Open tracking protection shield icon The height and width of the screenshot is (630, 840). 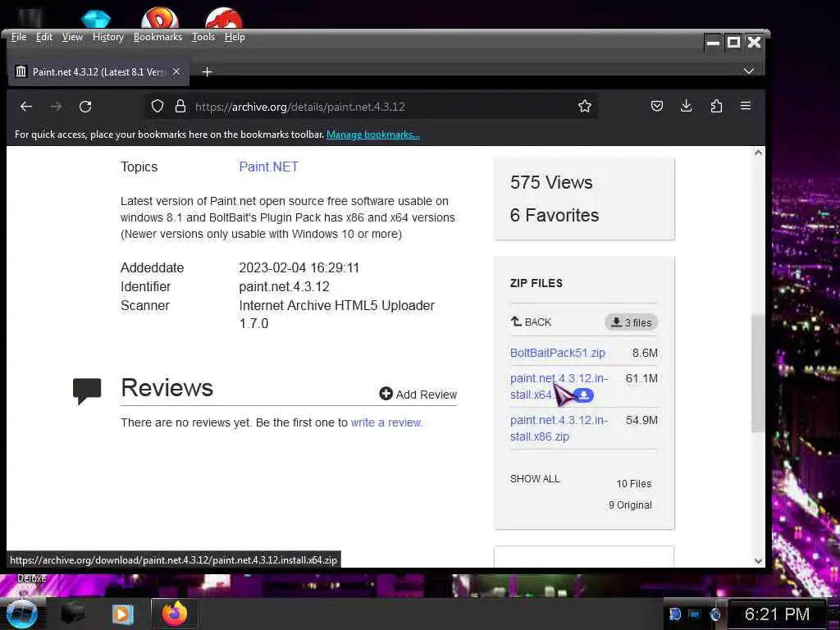(157, 106)
